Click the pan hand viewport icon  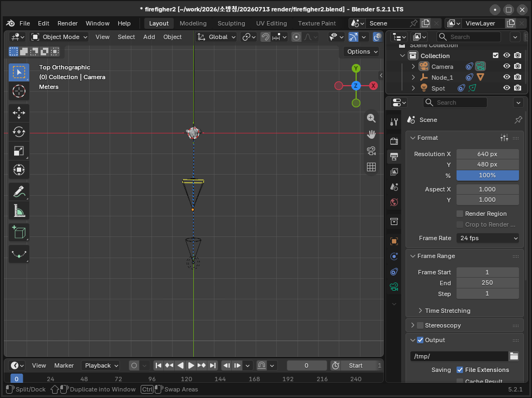pos(371,134)
